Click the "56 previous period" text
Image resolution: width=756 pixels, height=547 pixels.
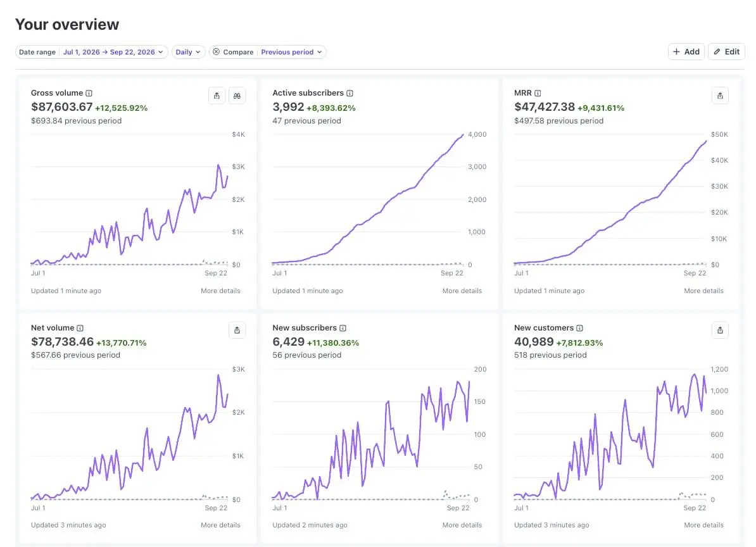[x=306, y=355]
